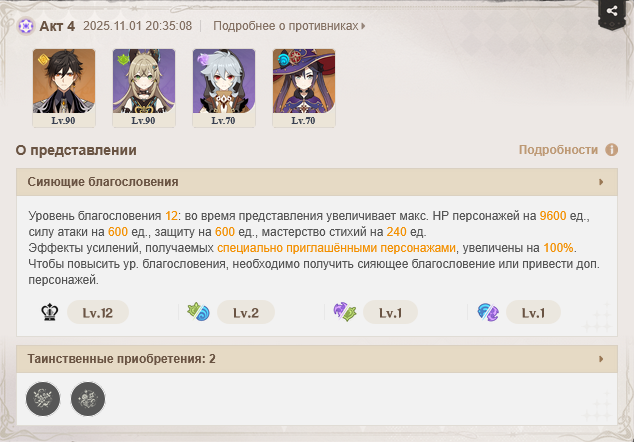This screenshot has height=442, width=634.
Task: Select the Mona Lv.70 character portrait
Action: coord(304,88)
